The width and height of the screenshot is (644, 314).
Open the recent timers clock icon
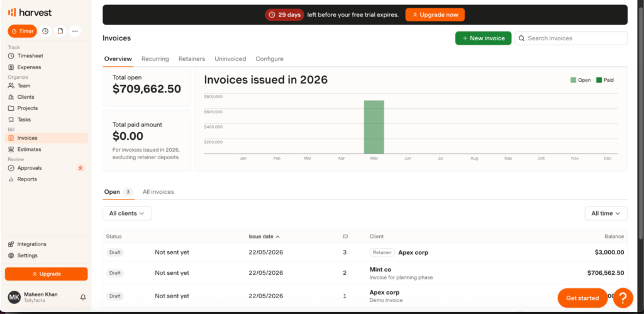click(x=45, y=31)
